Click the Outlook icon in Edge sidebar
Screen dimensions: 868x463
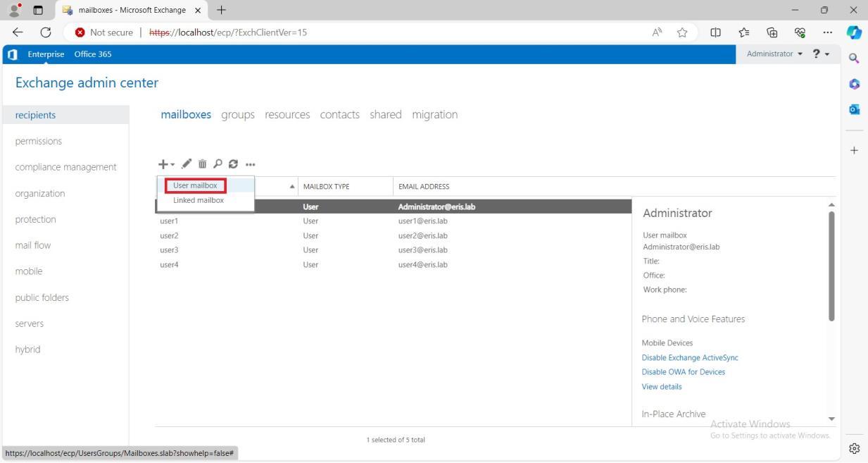click(x=855, y=110)
